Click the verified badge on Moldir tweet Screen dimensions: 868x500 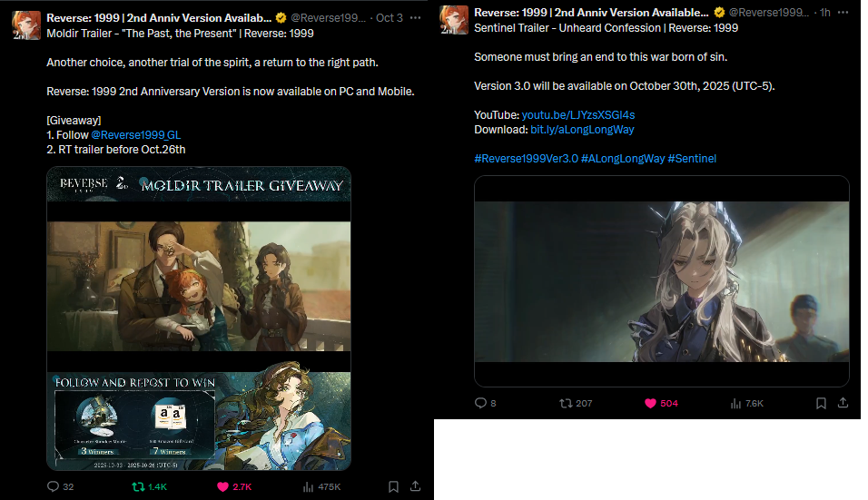pos(281,18)
